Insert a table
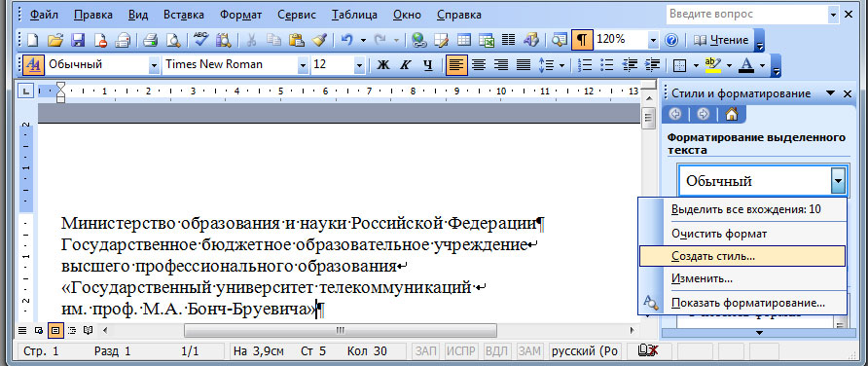The image size is (868, 366). [x=463, y=40]
